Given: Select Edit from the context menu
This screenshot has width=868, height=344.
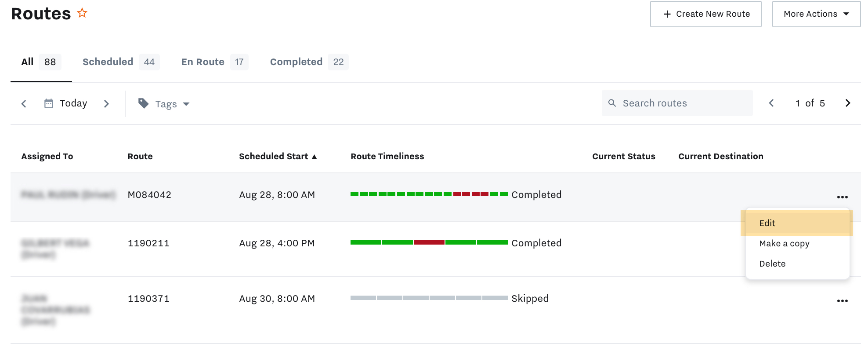Looking at the screenshot, I should click(767, 223).
